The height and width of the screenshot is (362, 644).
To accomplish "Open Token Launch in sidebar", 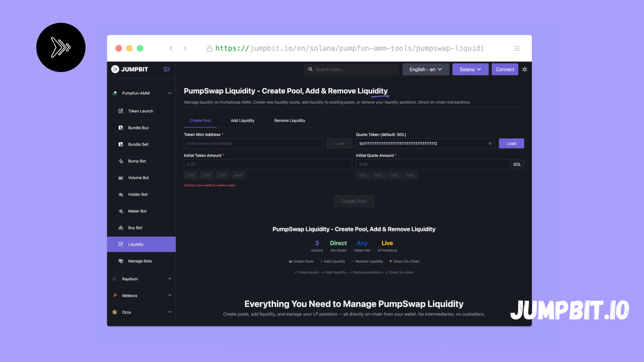I will [x=141, y=111].
